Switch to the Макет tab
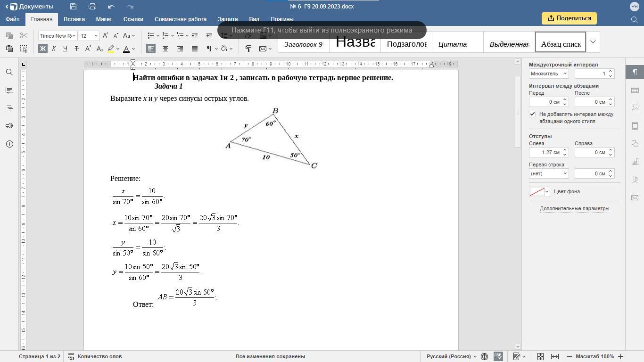Screen dimensions: 644x362 (104, 19)
